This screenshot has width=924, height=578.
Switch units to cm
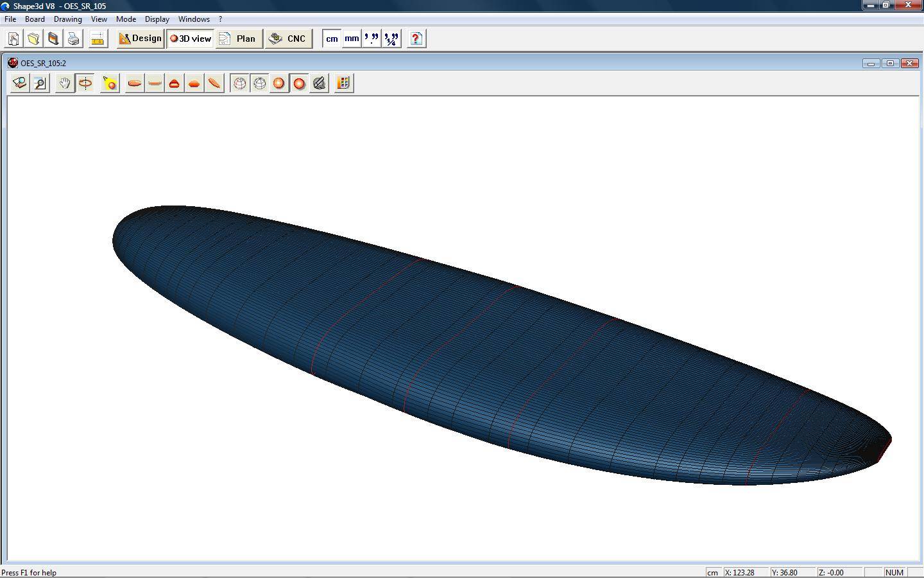pos(332,39)
